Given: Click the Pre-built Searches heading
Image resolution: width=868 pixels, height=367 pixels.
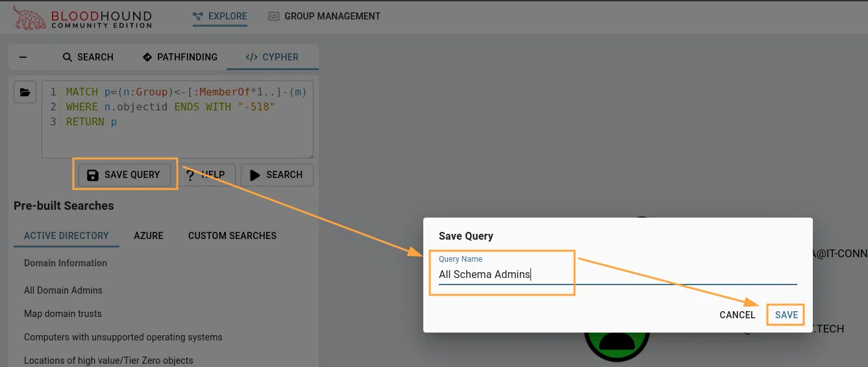Looking at the screenshot, I should 64,206.
